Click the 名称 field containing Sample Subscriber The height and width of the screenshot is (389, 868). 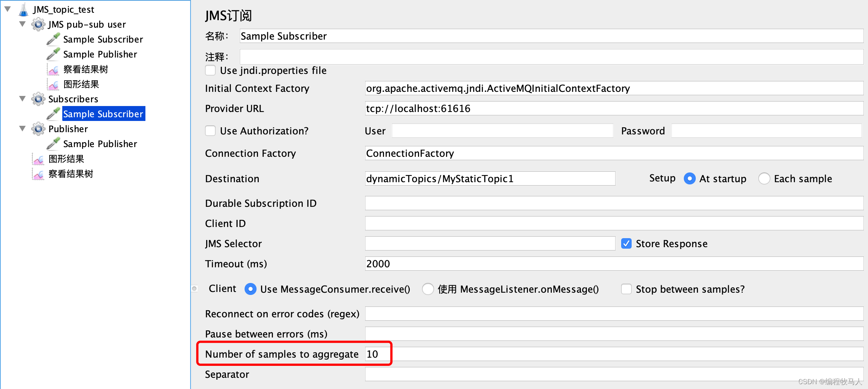pos(551,36)
